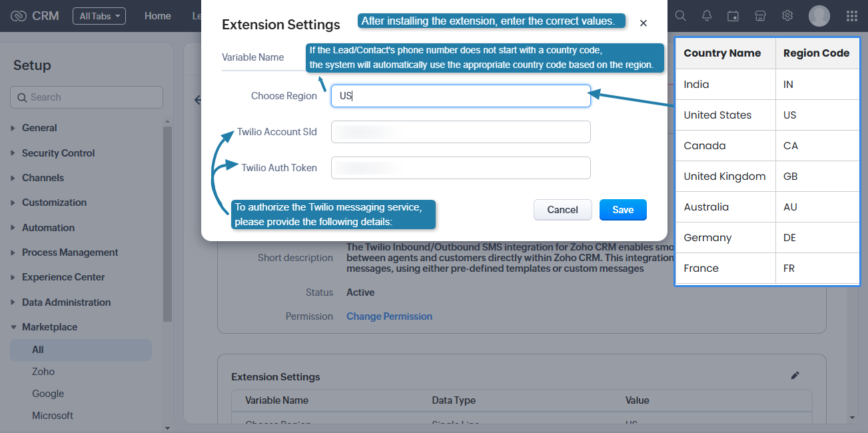Image resolution: width=868 pixels, height=433 pixels.
Task: Close the Extension Settings dialog
Action: click(644, 23)
